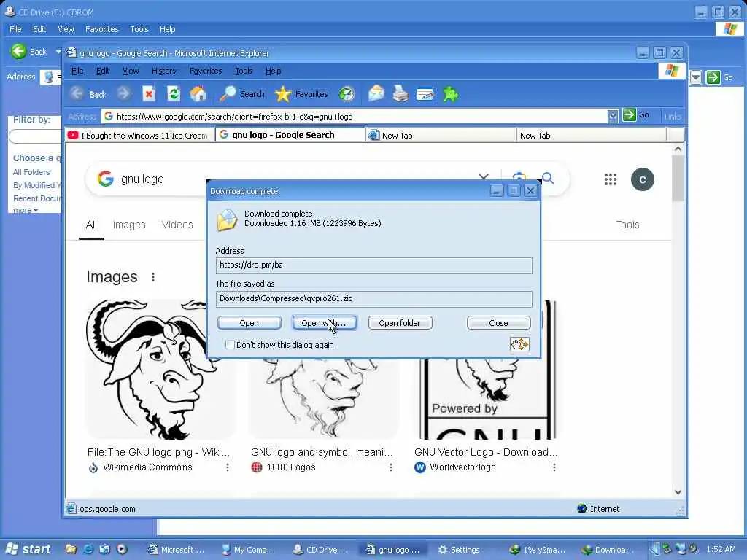The height and width of the screenshot is (560, 747).
Task: Go to the Home page icon
Action: pyautogui.click(x=198, y=94)
